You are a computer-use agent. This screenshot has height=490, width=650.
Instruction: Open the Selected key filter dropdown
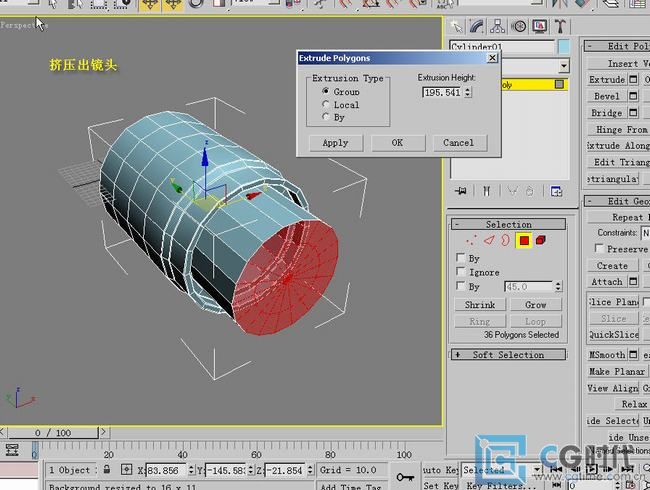(537, 470)
